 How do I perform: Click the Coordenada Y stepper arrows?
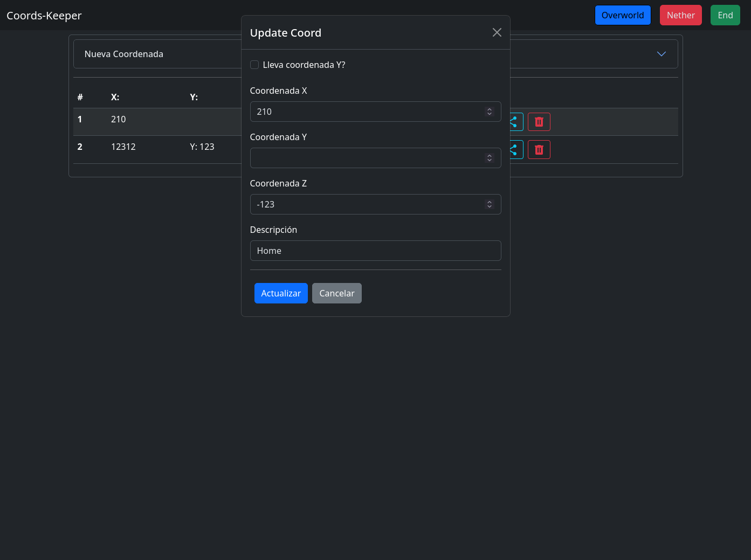tap(490, 158)
